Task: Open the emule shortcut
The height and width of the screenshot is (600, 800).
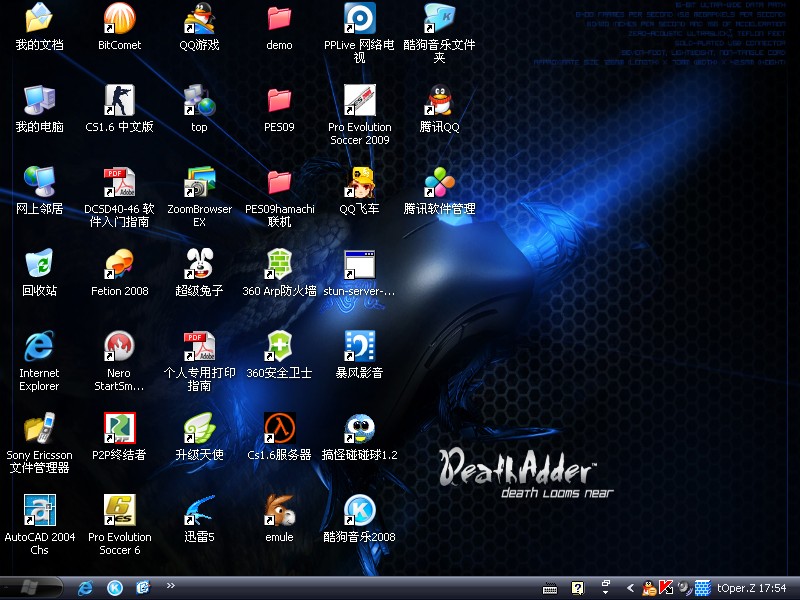Action: (x=279, y=511)
